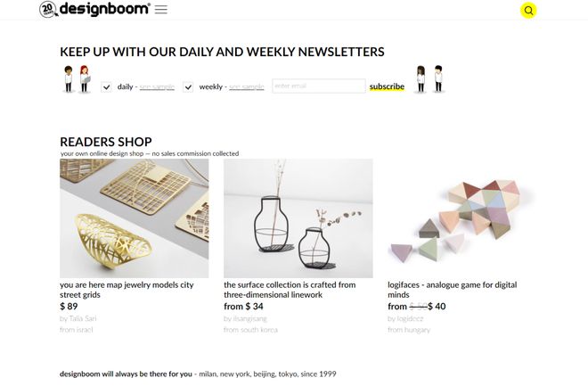Open the daily newsletter see sample link
The width and height of the screenshot is (588, 386).
coord(157,87)
